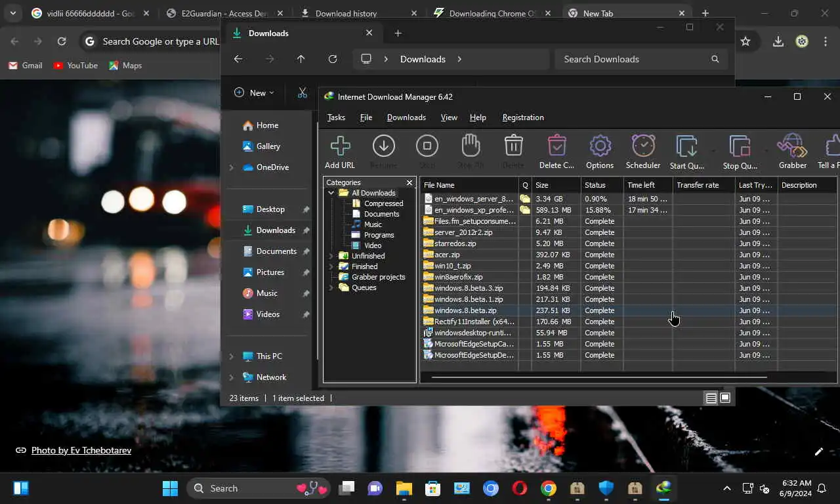This screenshot has width=840, height=504.
Task: Switch to the Download history Chrome tab
Action: 358,13
